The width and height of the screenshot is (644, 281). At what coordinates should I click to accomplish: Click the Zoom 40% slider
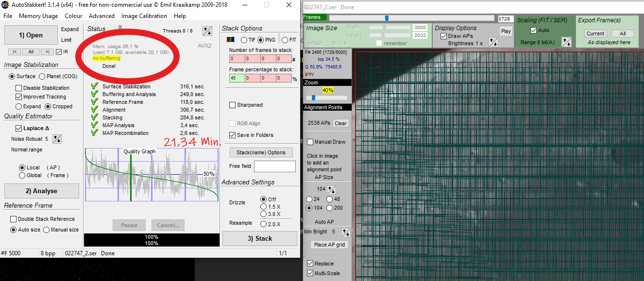314,98
